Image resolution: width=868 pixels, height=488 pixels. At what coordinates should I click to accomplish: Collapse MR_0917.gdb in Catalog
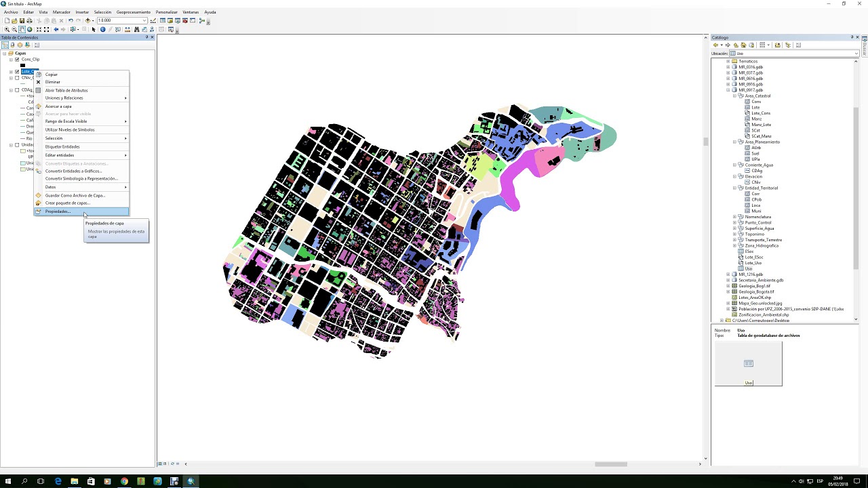point(728,90)
